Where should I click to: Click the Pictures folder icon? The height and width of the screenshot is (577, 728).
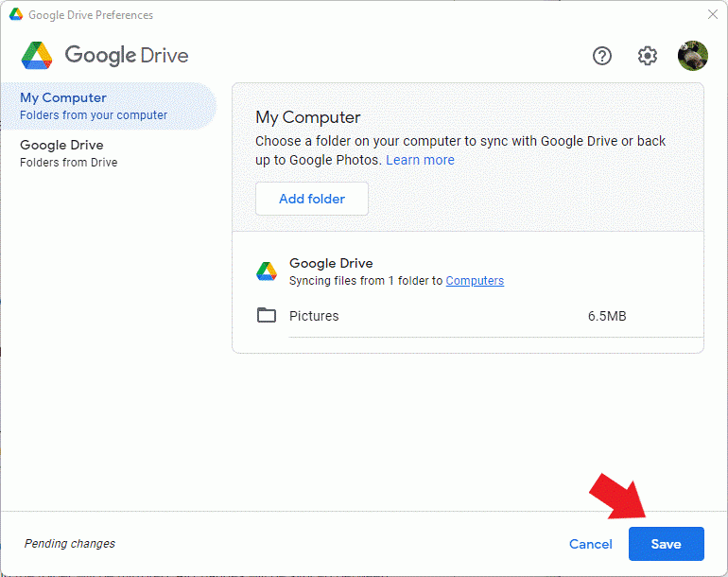point(267,315)
